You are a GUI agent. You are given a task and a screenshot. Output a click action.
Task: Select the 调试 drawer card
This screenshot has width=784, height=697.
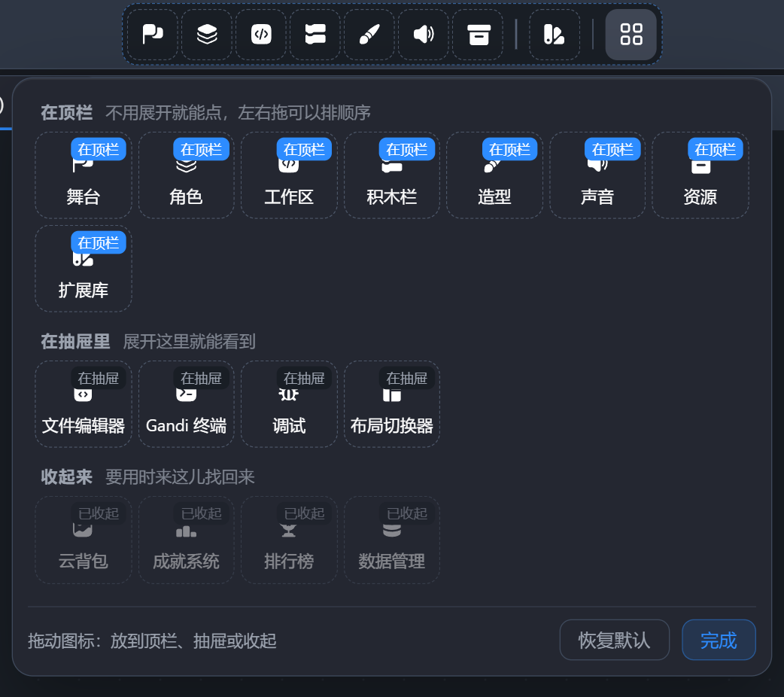[x=289, y=403]
